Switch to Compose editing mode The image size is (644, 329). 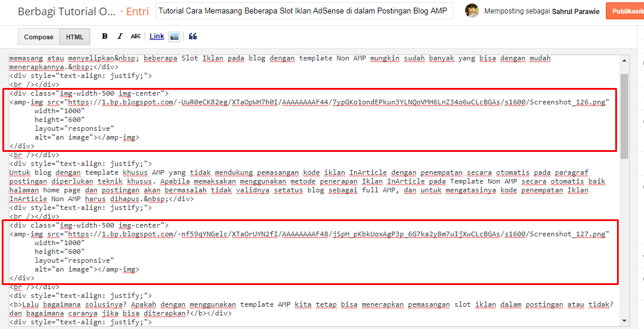click(39, 37)
